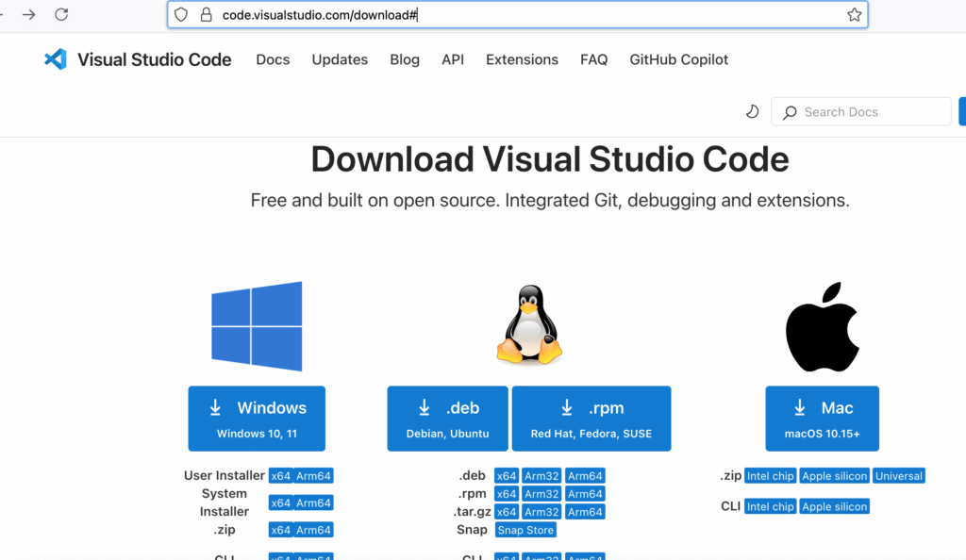Select Apple silicon .zip for Mac
Screen dimensions: 966x560
coord(834,476)
